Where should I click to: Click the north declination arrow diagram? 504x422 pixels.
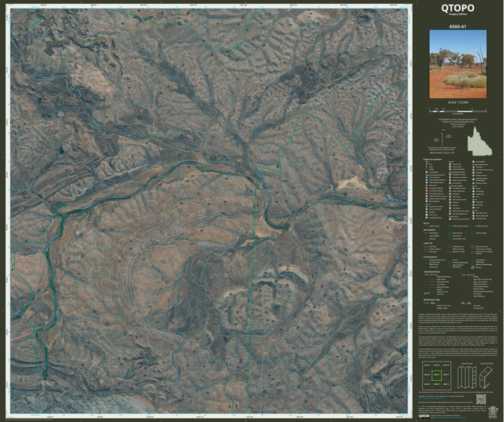coord(443,137)
